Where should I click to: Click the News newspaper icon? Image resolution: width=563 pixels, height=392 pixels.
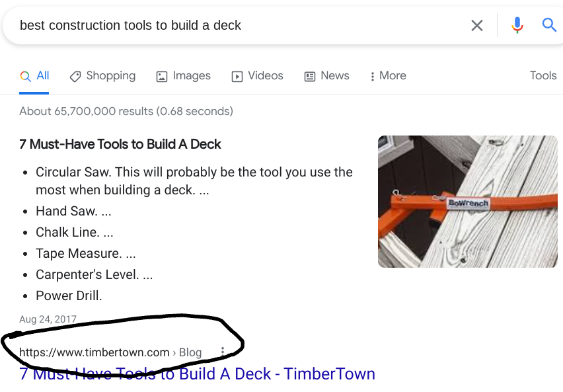(x=310, y=76)
